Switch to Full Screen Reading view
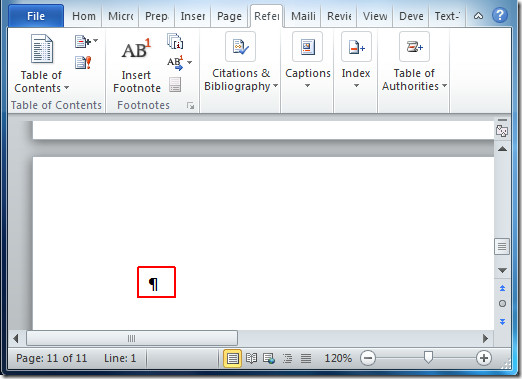The image size is (522, 379). [x=251, y=358]
